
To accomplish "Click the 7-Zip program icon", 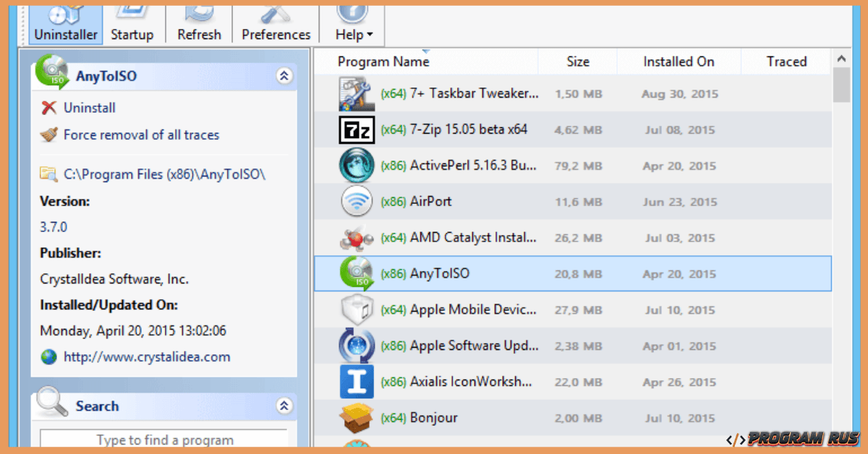I will [x=357, y=129].
